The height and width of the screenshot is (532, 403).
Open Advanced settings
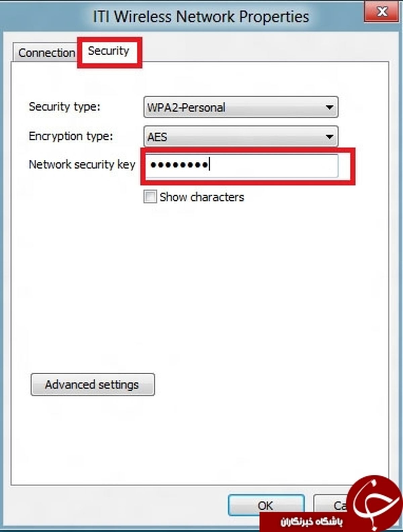[x=92, y=384]
